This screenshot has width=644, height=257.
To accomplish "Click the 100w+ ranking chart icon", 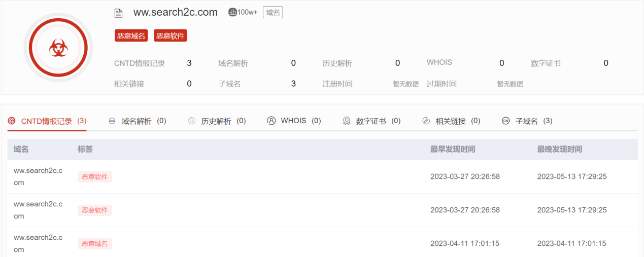I will tap(232, 12).
